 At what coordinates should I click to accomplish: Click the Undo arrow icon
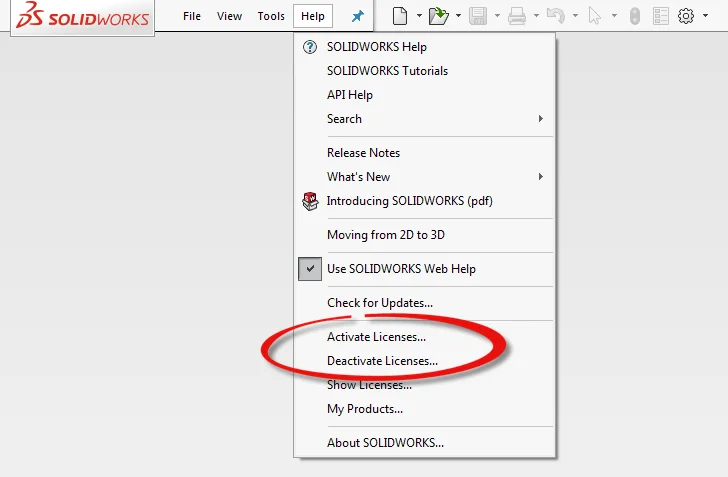tap(557, 16)
